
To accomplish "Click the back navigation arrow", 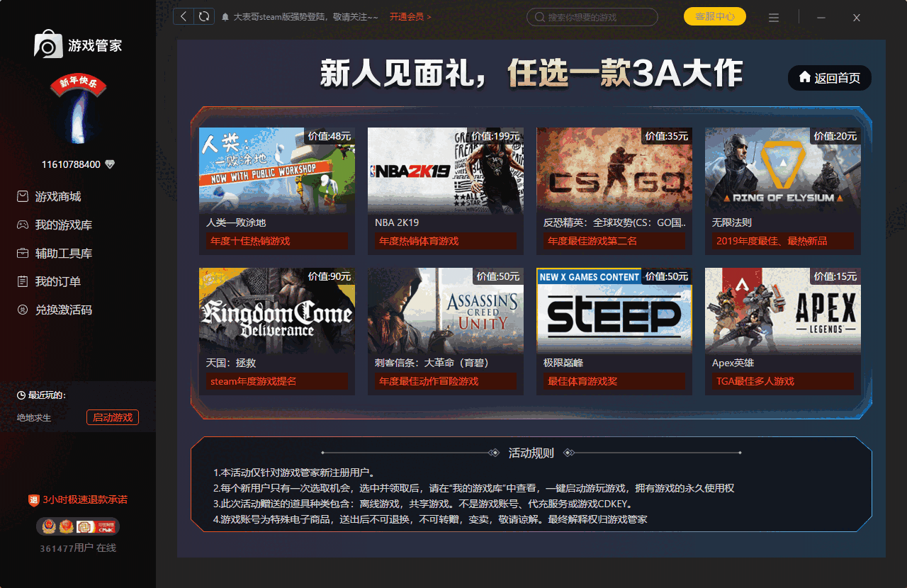I will (x=184, y=15).
